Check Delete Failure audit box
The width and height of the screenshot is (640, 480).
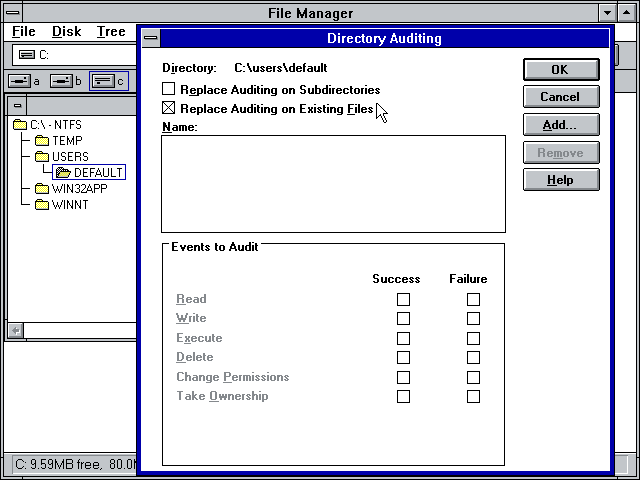click(473, 358)
